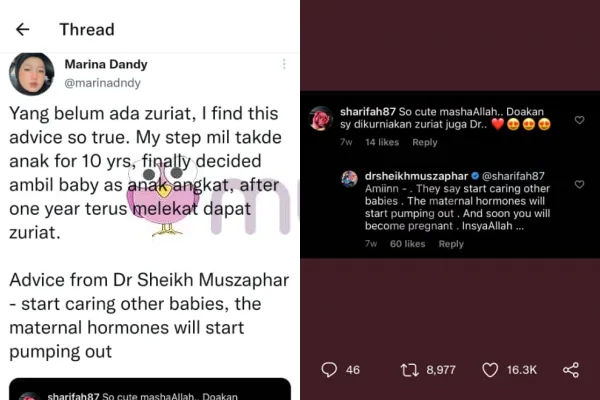The width and height of the screenshot is (600, 400).
Task: Tap the retweet icon beside 8,977
Action: (408, 370)
